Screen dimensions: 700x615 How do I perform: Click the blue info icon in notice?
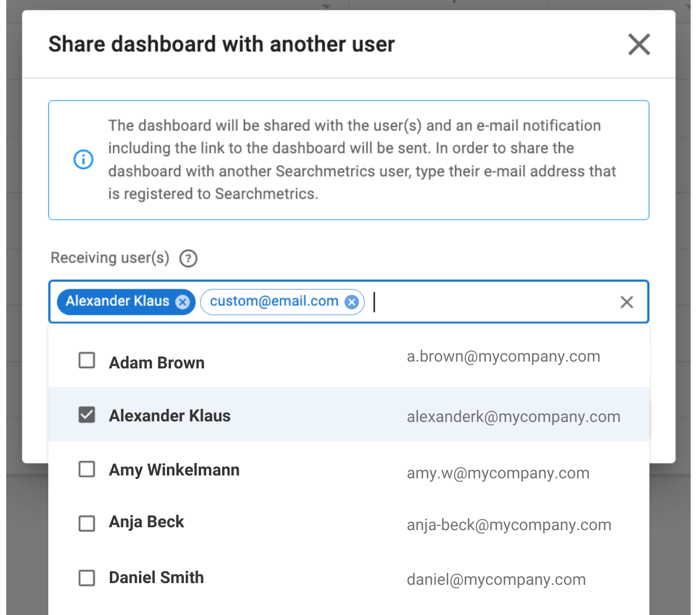[84, 159]
